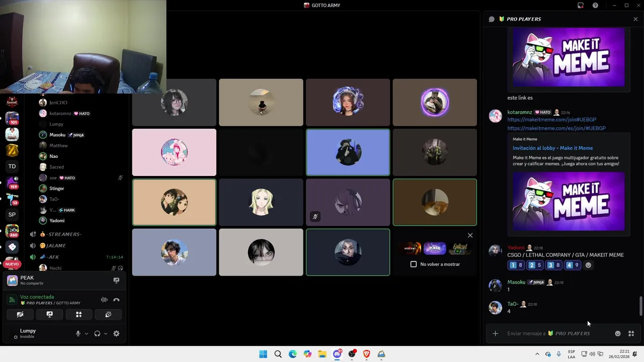Click the PEAK share screen icon
Screen dimensions: 644x362
pos(116,281)
